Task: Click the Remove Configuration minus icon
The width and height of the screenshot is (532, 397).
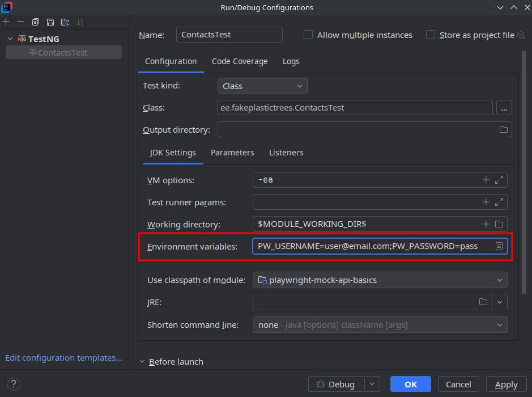Action: click(x=20, y=22)
